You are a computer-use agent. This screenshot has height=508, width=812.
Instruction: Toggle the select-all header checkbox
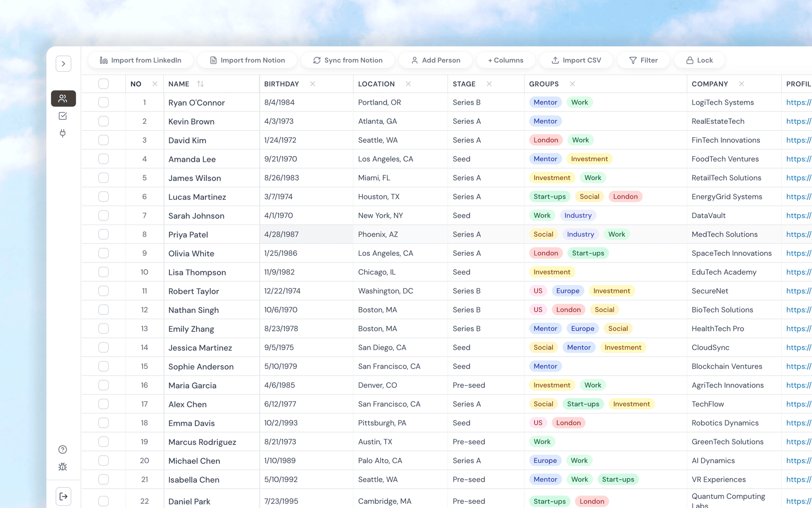(x=103, y=84)
